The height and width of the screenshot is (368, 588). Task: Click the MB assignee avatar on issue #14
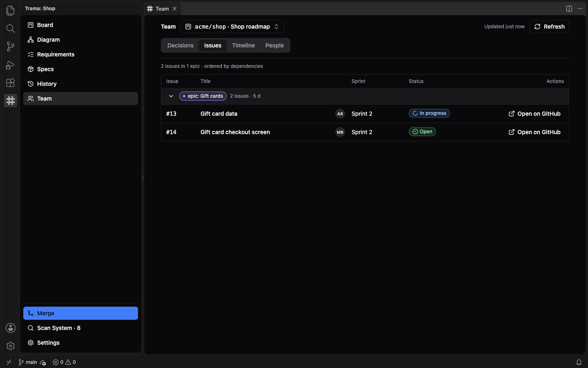coord(340,132)
